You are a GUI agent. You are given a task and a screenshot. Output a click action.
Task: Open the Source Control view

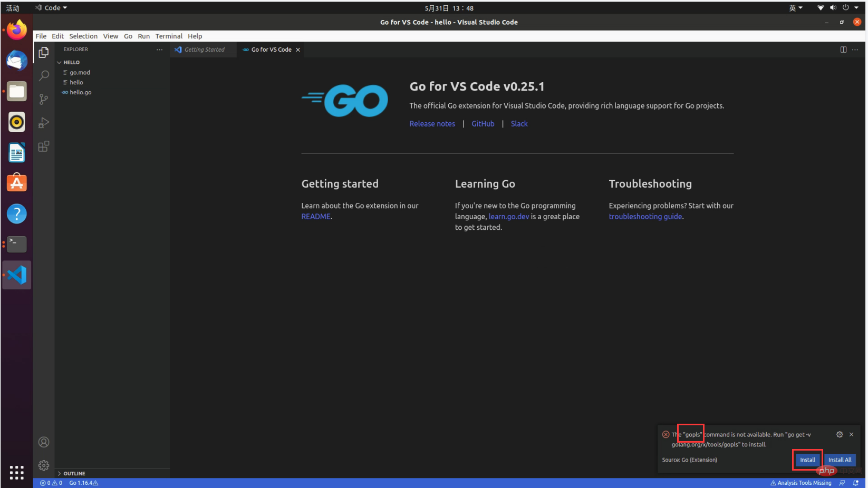point(44,99)
